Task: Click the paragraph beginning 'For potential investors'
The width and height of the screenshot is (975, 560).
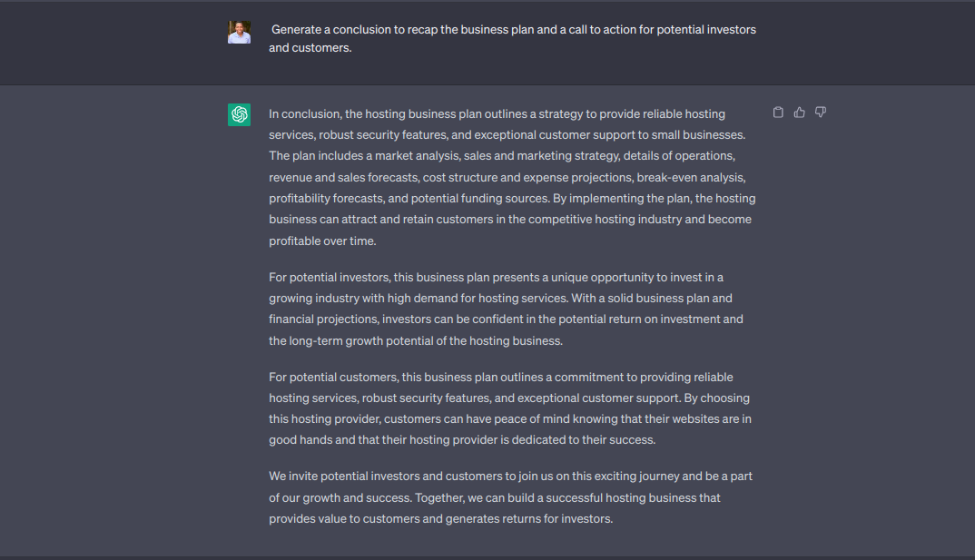Action: click(x=507, y=309)
